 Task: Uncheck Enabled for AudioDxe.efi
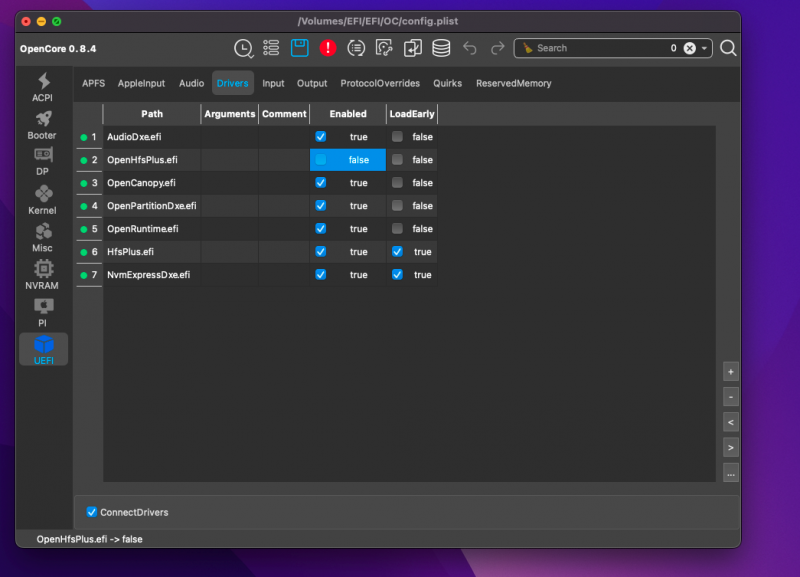pyautogui.click(x=321, y=137)
